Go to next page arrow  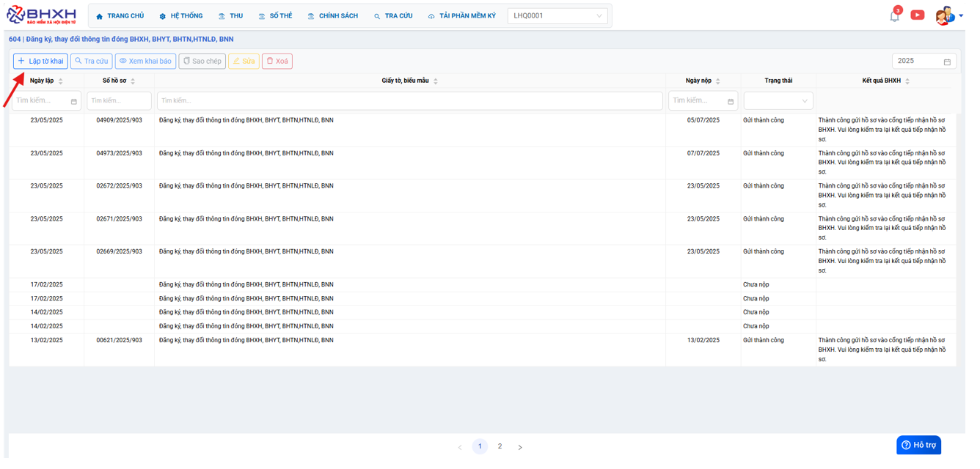520,447
